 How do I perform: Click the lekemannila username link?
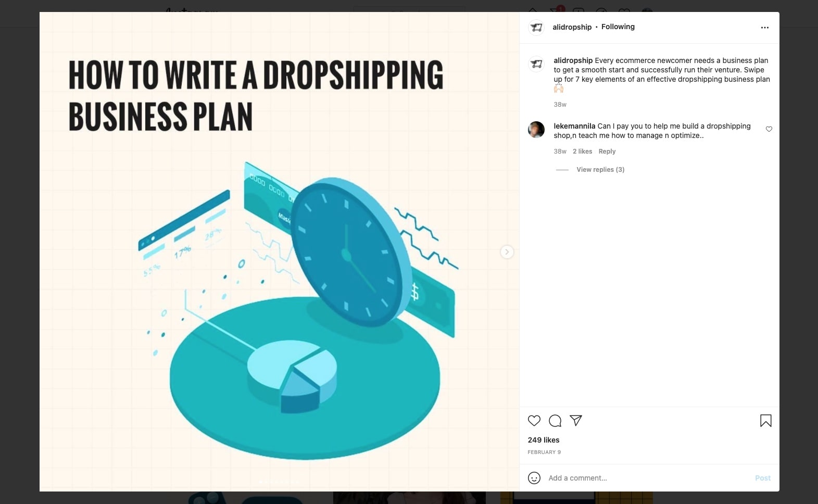click(x=574, y=126)
